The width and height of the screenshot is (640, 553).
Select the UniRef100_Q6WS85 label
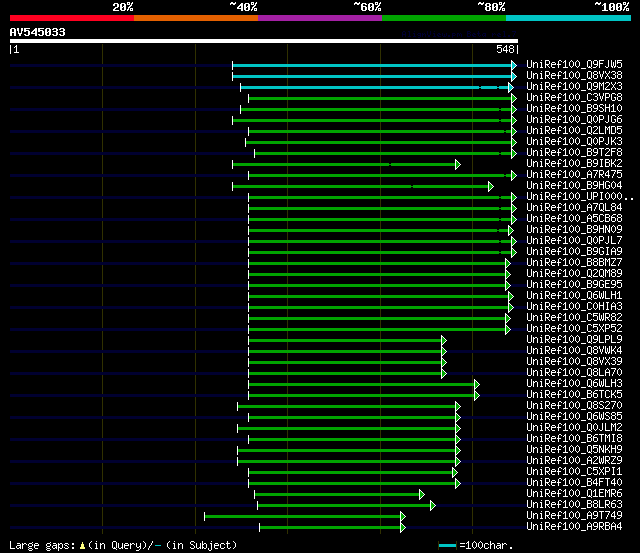tap(574, 417)
